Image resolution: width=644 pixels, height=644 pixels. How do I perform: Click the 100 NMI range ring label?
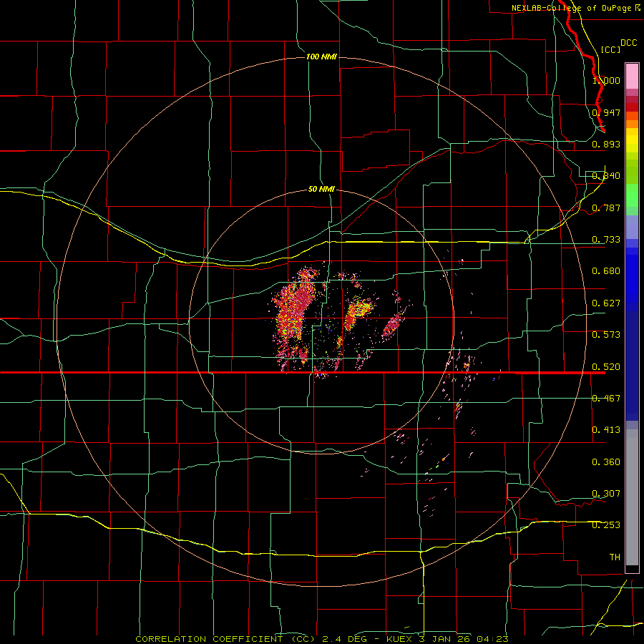pos(321,57)
